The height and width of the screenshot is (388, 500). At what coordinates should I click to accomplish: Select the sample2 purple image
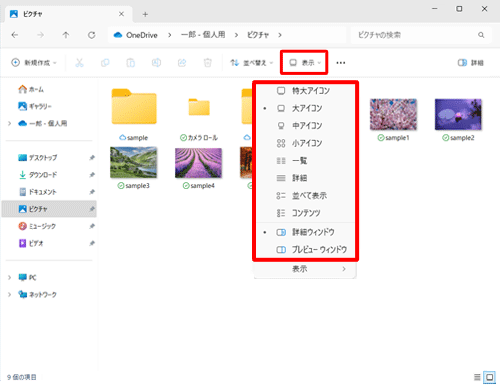coord(458,119)
